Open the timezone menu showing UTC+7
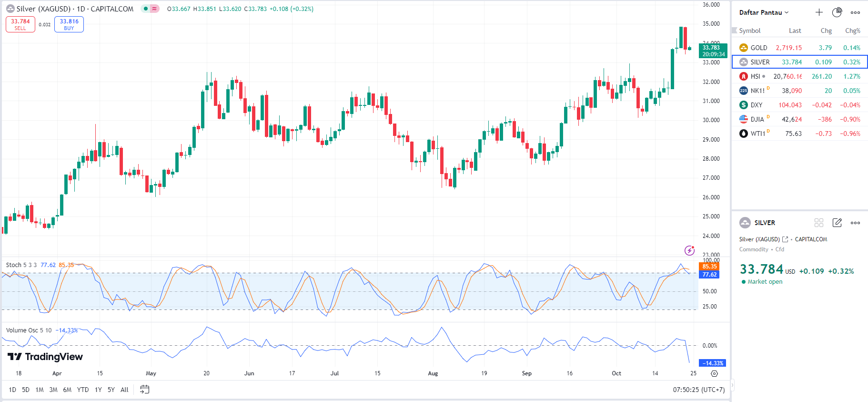 698,390
